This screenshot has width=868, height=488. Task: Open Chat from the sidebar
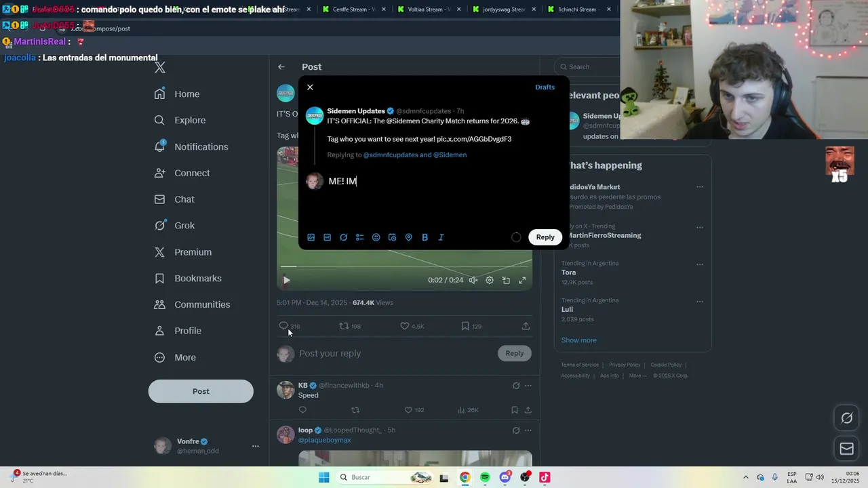(x=174, y=199)
